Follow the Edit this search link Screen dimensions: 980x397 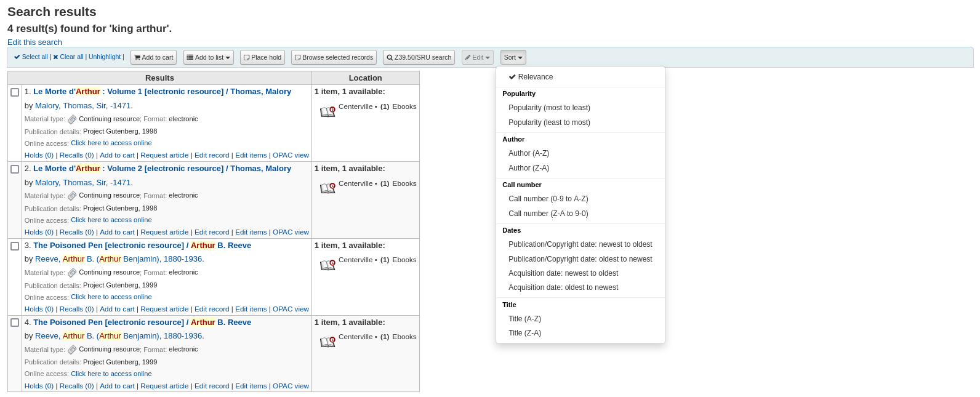point(34,42)
